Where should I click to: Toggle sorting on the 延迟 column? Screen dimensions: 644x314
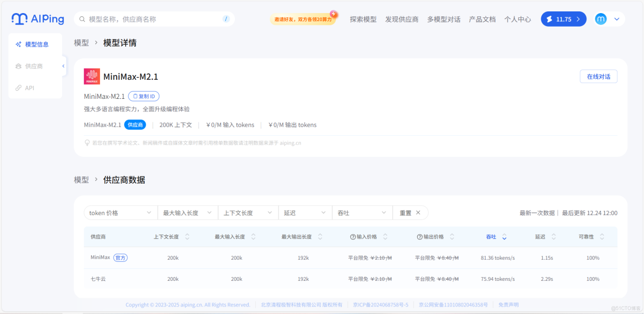pos(553,236)
